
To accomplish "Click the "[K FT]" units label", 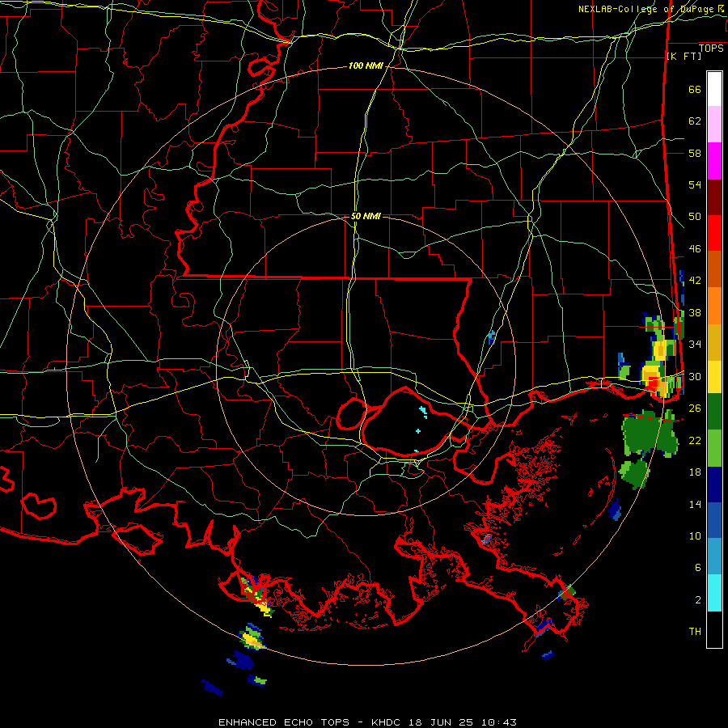I will pos(684,57).
